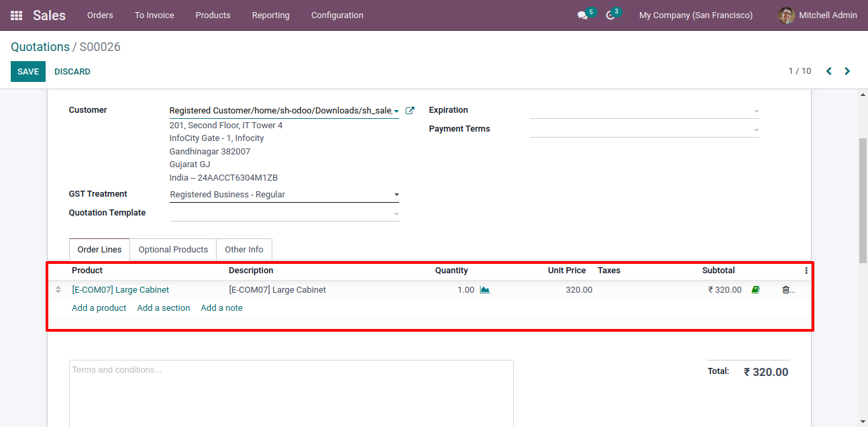Click the quantity forecast chart icon

(485, 290)
